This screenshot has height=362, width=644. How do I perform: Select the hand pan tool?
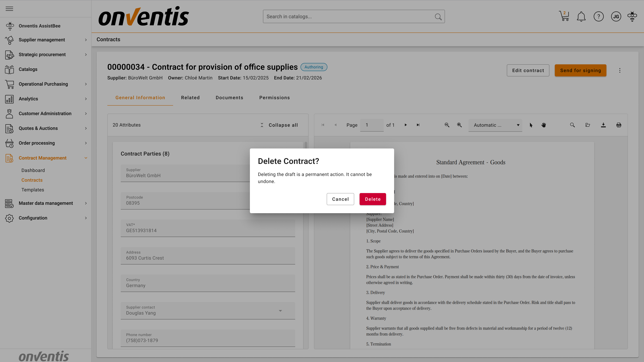coord(544,125)
